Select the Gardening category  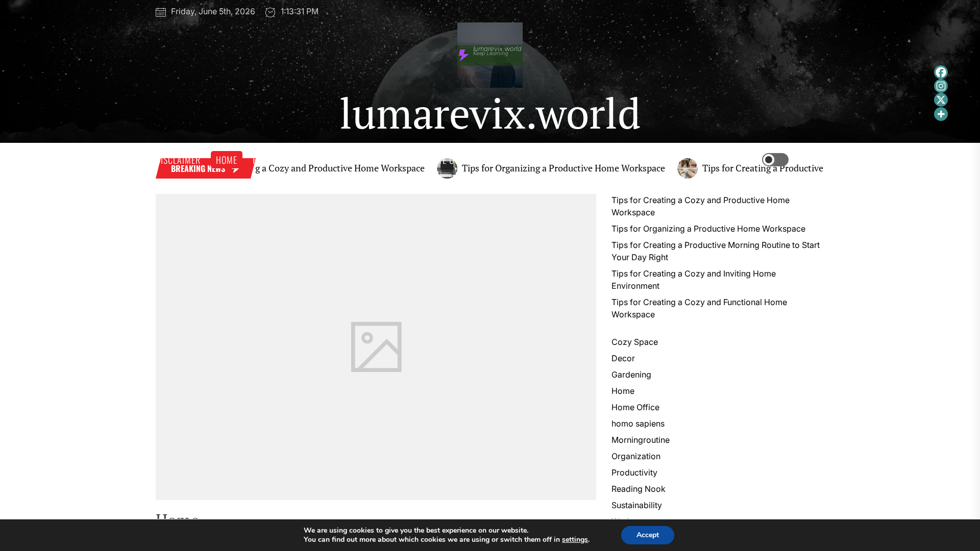(631, 374)
